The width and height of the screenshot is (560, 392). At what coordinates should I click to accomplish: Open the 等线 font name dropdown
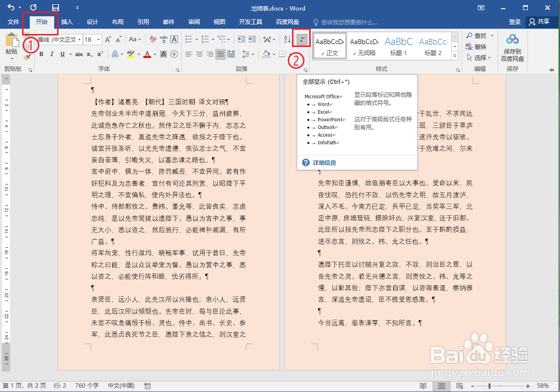80,39
